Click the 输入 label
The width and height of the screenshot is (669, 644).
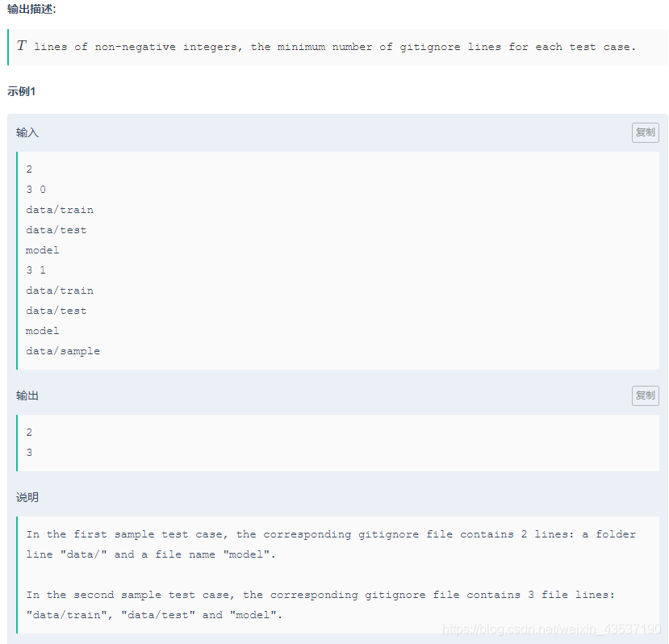click(27, 132)
